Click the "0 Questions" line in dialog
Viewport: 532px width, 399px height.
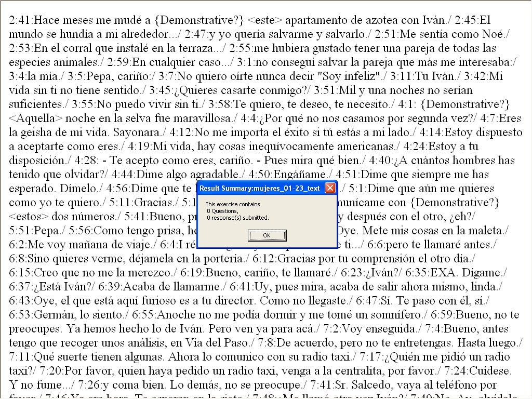pyautogui.click(x=222, y=211)
